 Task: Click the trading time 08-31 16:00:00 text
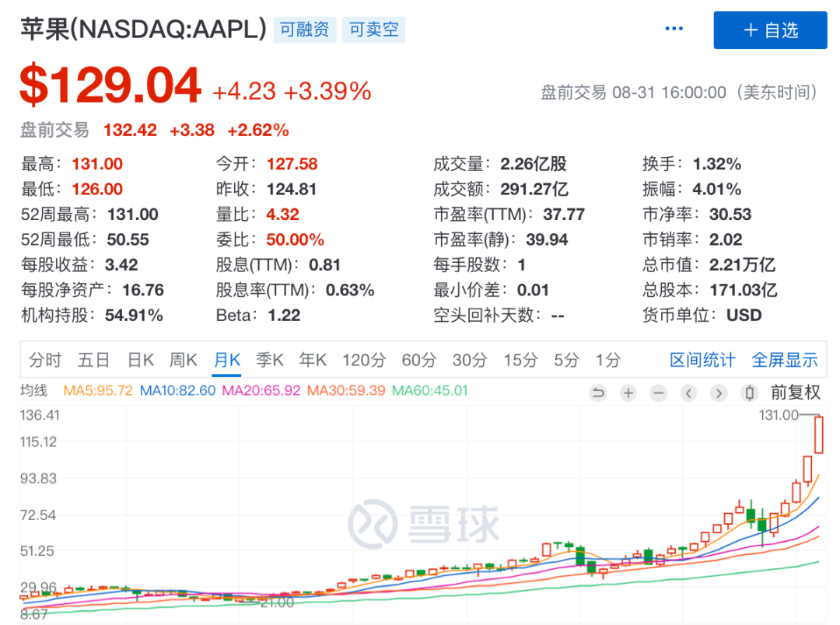[669, 93]
